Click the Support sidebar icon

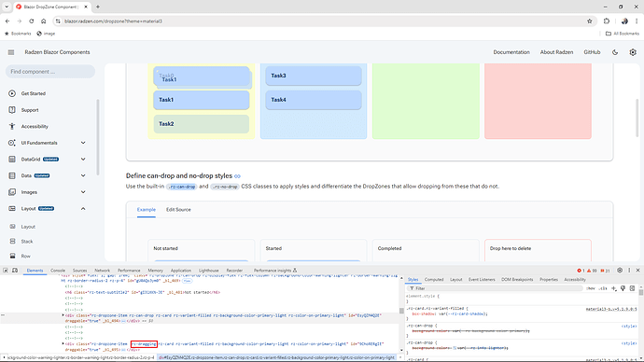12,110
